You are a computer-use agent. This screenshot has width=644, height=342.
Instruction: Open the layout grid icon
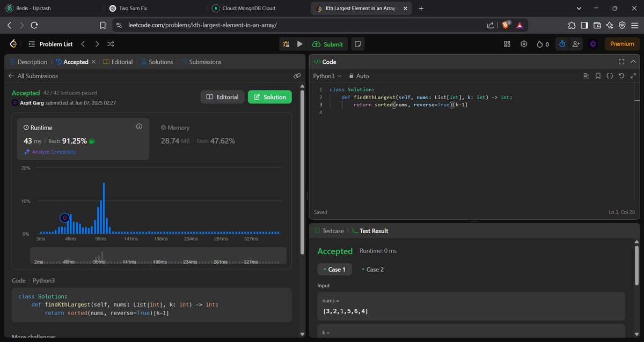[507, 44]
